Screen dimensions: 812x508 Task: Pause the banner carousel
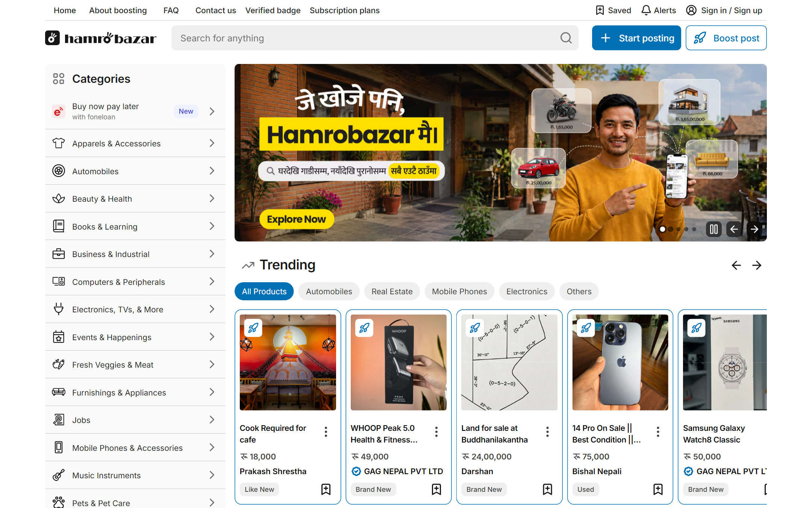coord(714,229)
